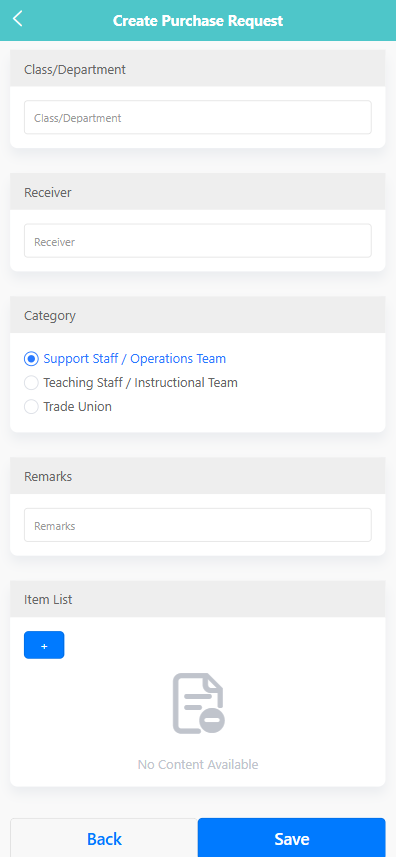Choose the Teaching Staff / Instructional Team radio circle
396x857 pixels.
[31, 383]
